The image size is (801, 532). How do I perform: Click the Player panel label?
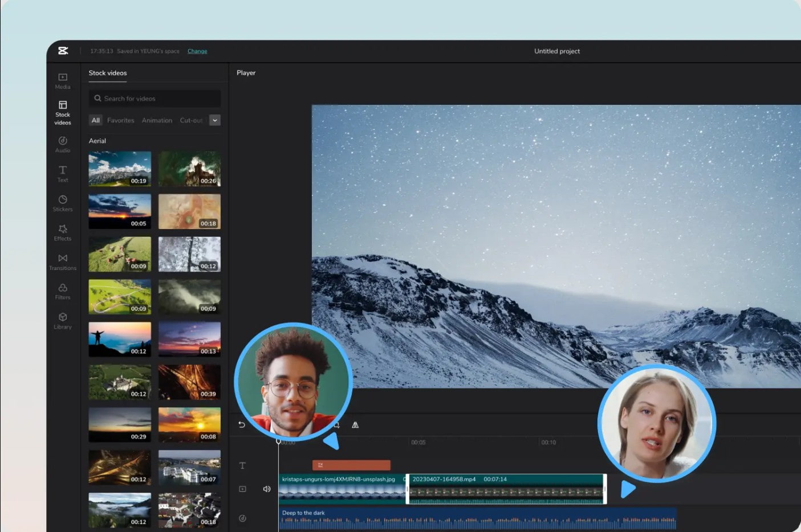[x=246, y=73]
